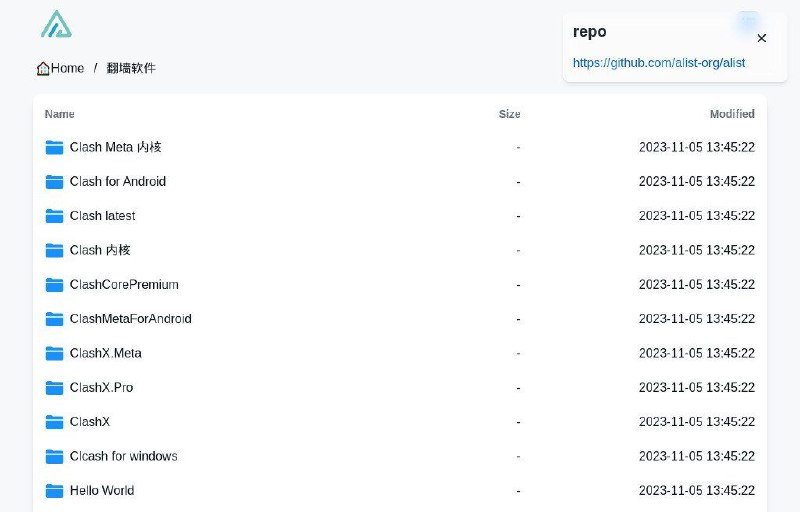Click the ClashX.Meta folder icon

[54, 354]
